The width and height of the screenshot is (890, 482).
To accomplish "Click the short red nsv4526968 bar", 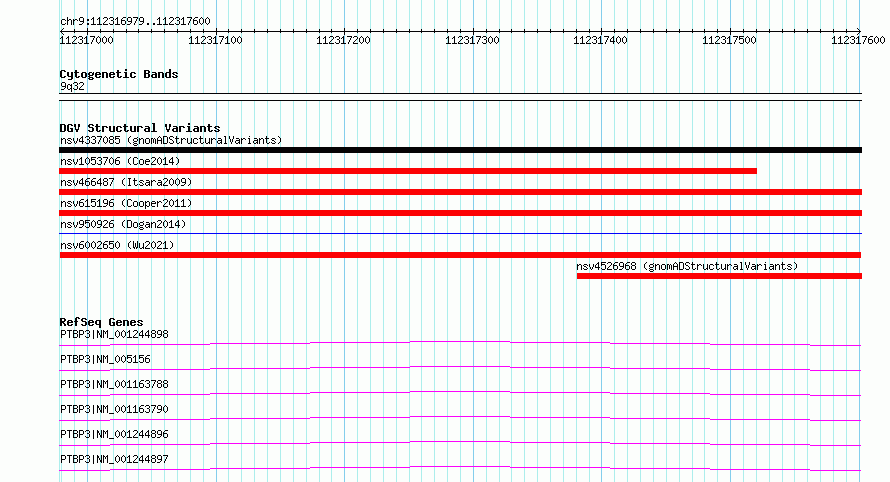I will click(719, 276).
